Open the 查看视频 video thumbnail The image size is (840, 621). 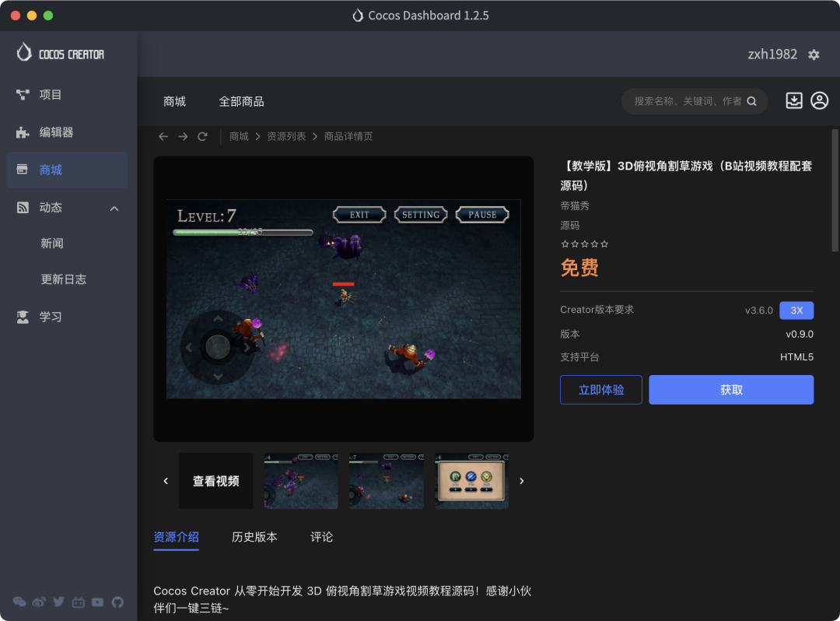216,481
